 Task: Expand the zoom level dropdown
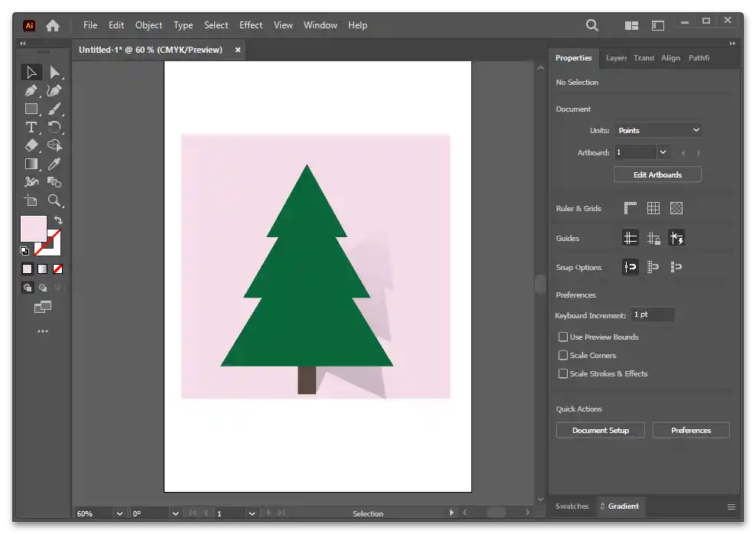click(x=119, y=513)
